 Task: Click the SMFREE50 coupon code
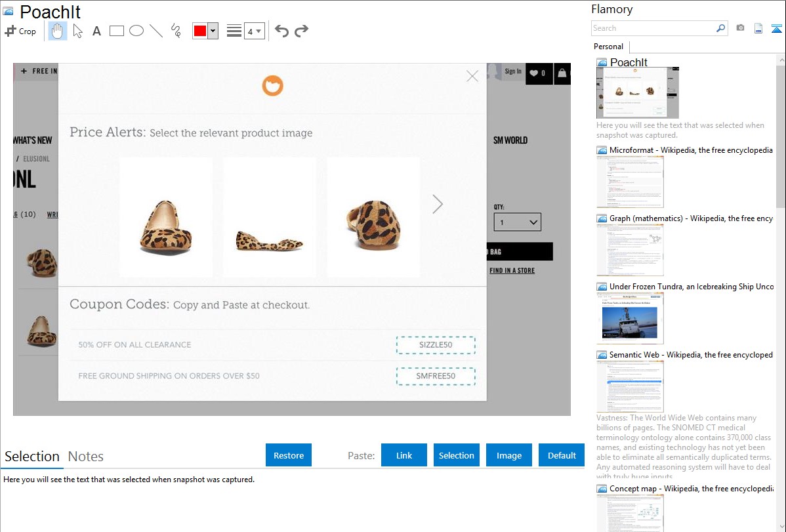pos(436,376)
